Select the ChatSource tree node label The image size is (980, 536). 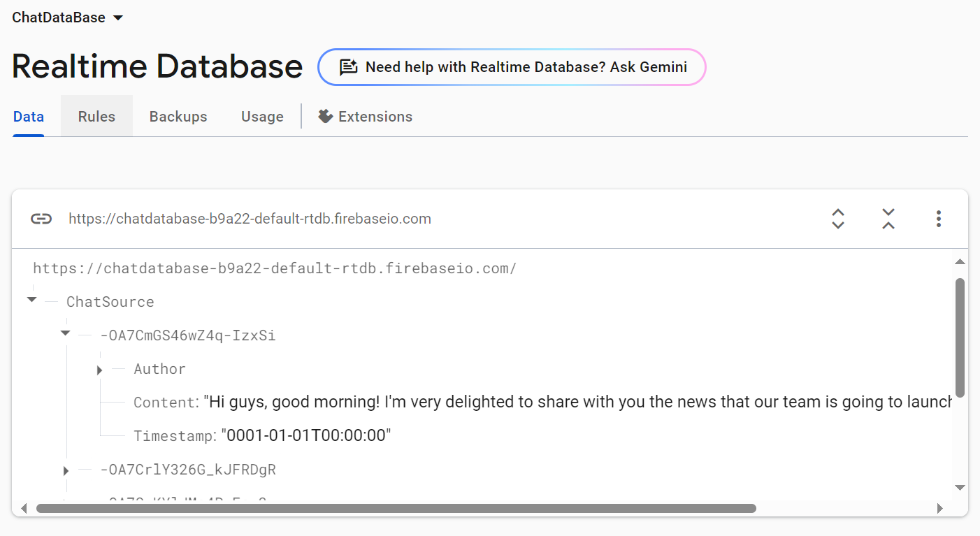click(x=110, y=302)
